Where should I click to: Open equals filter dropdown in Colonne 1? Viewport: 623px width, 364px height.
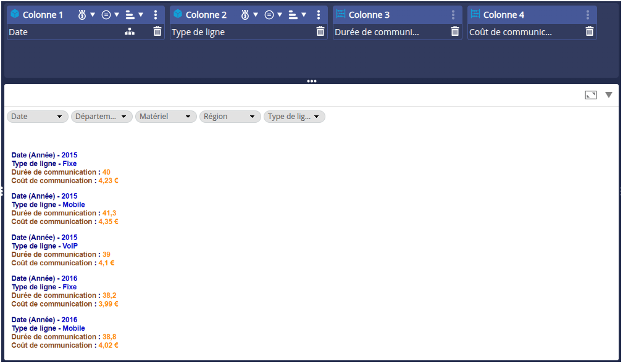tap(110, 15)
